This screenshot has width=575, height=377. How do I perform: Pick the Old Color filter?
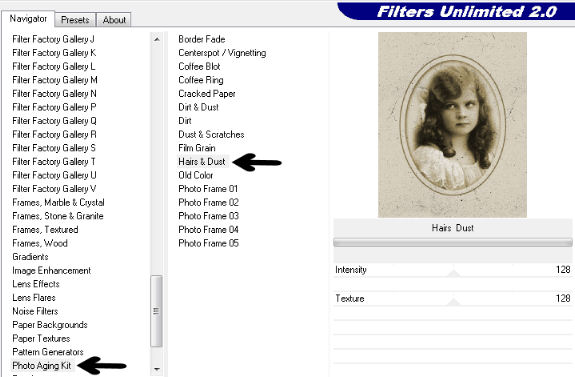[x=195, y=175]
